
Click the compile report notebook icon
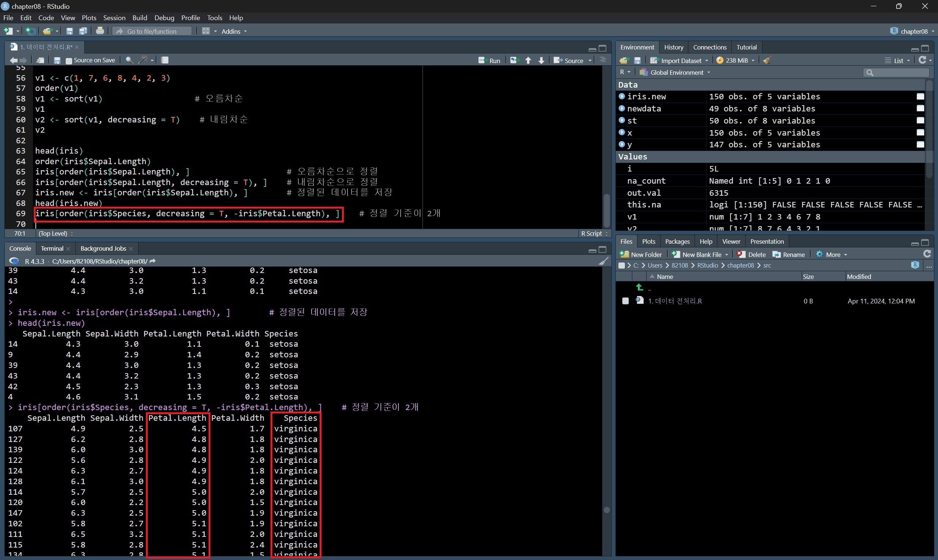point(165,60)
